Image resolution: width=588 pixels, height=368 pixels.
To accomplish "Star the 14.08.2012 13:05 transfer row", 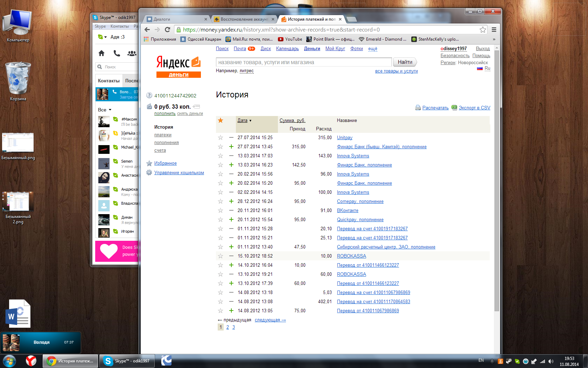I will [220, 311].
